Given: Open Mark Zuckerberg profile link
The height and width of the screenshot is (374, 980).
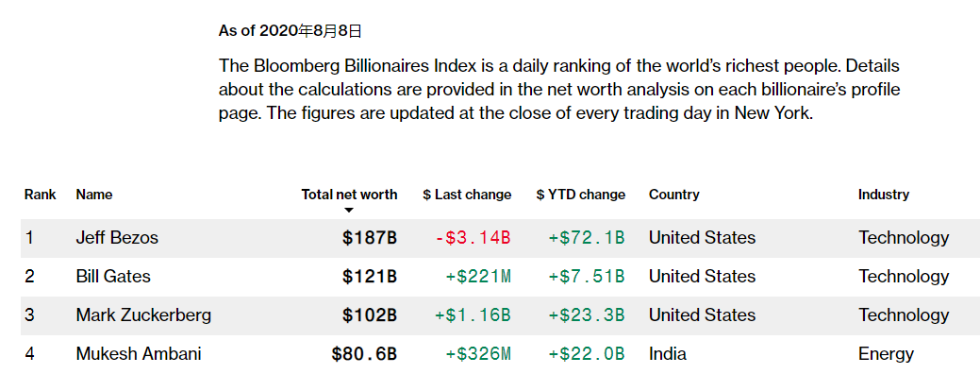Looking at the screenshot, I should click(x=143, y=315).
